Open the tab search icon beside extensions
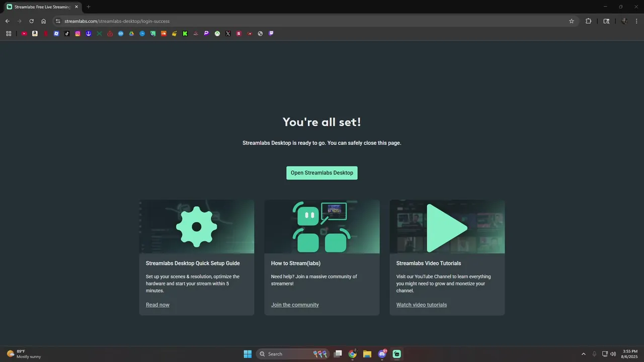644x362 pixels. coord(606,21)
